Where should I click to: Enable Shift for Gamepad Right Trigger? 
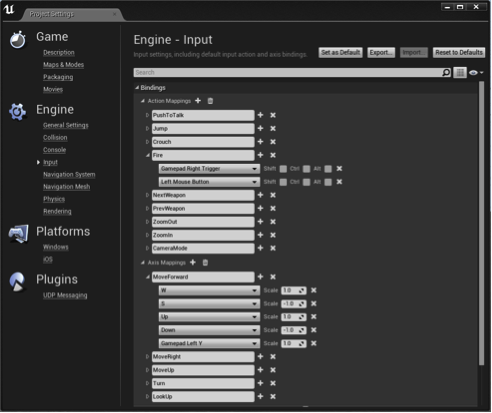click(283, 169)
